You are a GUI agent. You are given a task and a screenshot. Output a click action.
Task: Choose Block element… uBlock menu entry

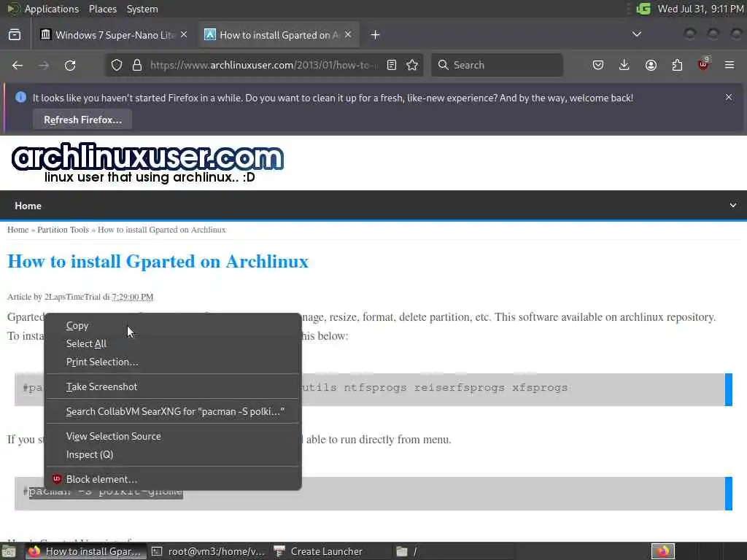[x=172, y=479]
